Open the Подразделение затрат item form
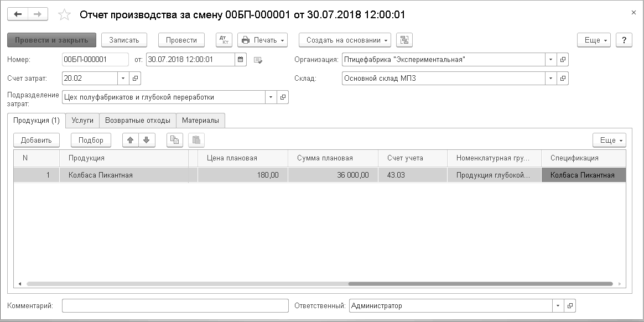 click(x=283, y=97)
